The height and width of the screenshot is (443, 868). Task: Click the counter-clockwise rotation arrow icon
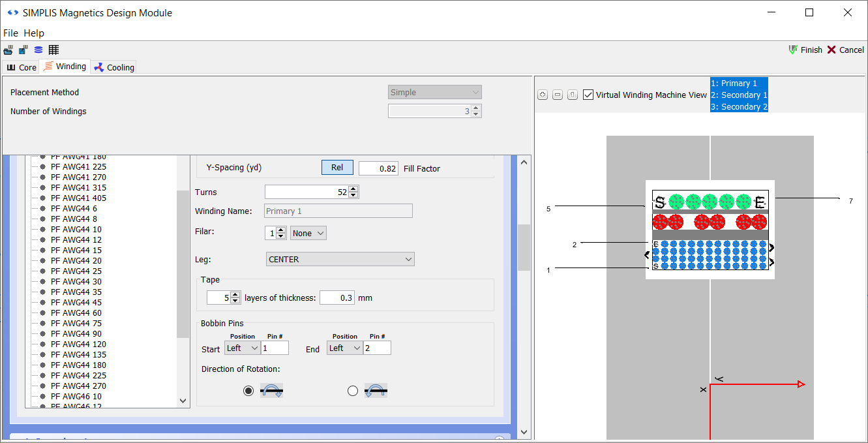[x=376, y=391]
